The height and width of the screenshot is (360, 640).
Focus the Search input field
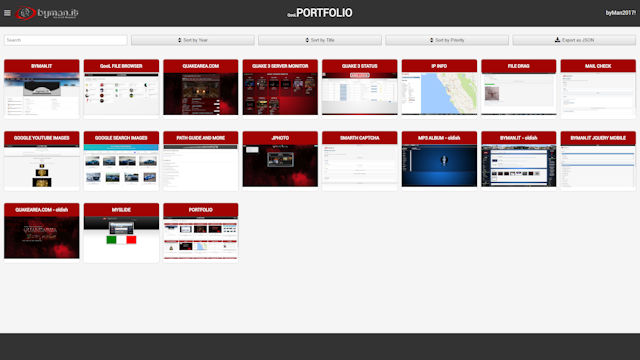[66, 40]
